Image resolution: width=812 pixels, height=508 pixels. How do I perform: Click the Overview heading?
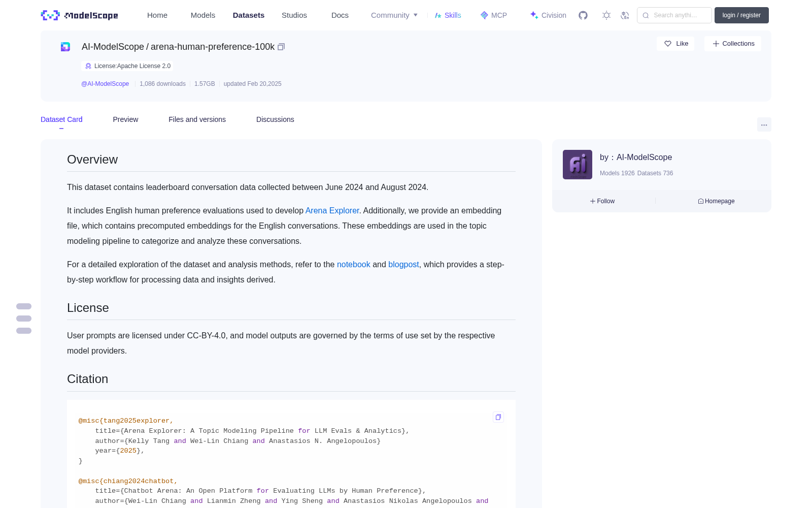[92, 160]
